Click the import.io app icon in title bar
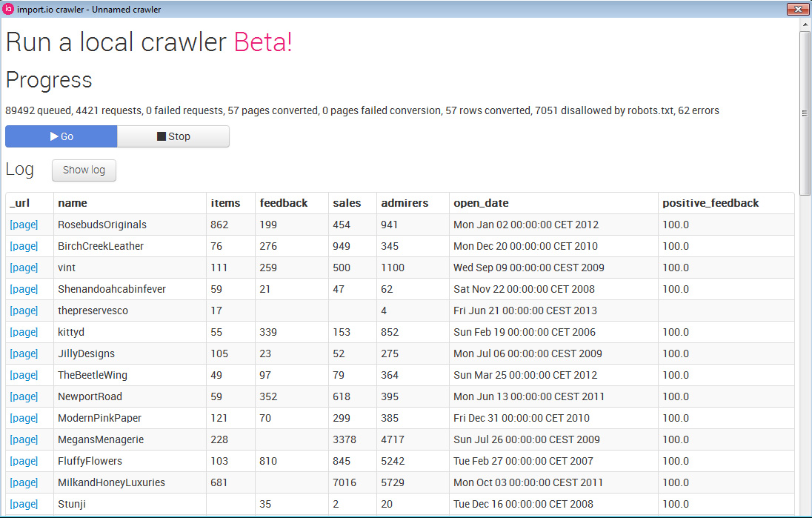This screenshot has width=812, height=518. 8,10
